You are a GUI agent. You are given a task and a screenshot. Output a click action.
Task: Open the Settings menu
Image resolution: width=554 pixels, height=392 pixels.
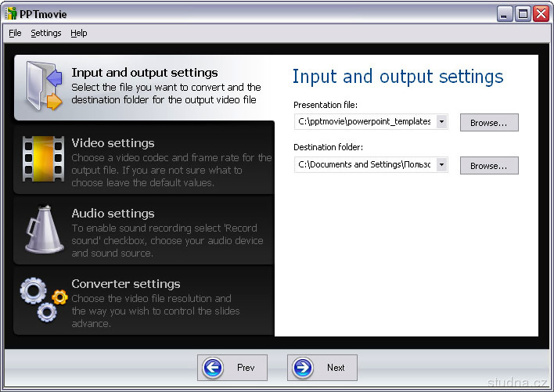46,33
